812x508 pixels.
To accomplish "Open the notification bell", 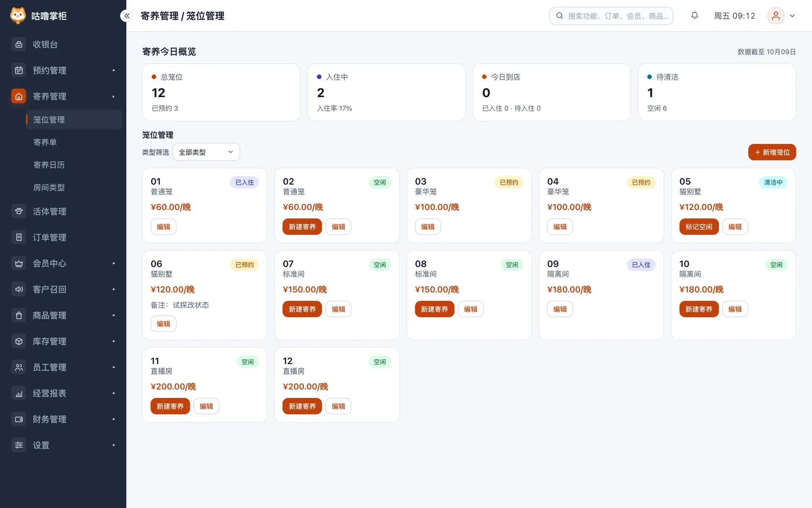I will [694, 16].
